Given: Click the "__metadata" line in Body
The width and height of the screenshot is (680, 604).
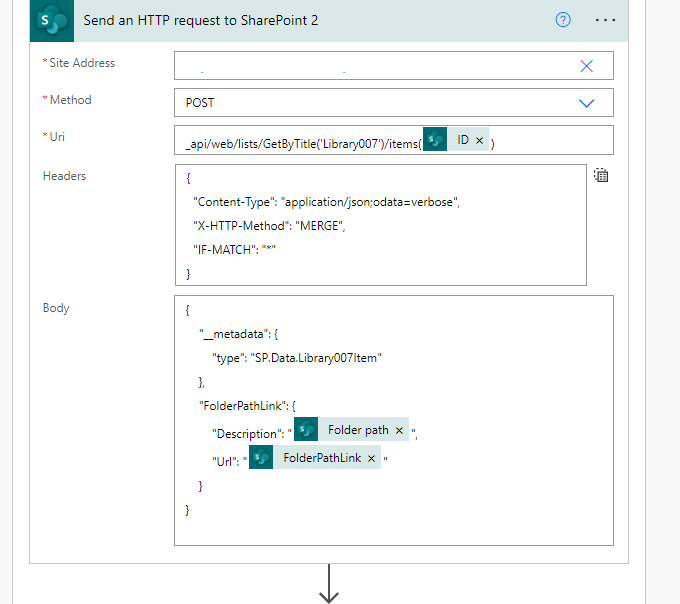Looking at the screenshot, I should [x=239, y=334].
